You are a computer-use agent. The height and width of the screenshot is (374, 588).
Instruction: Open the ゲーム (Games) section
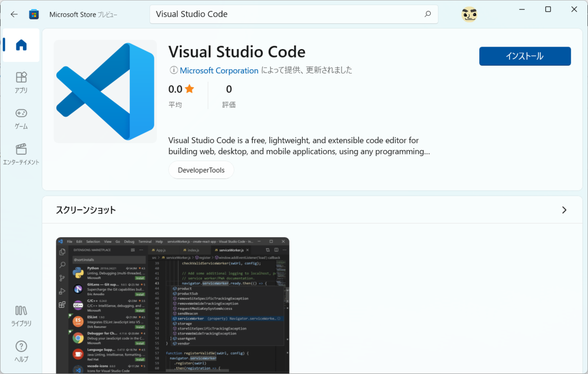pos(21,119)
